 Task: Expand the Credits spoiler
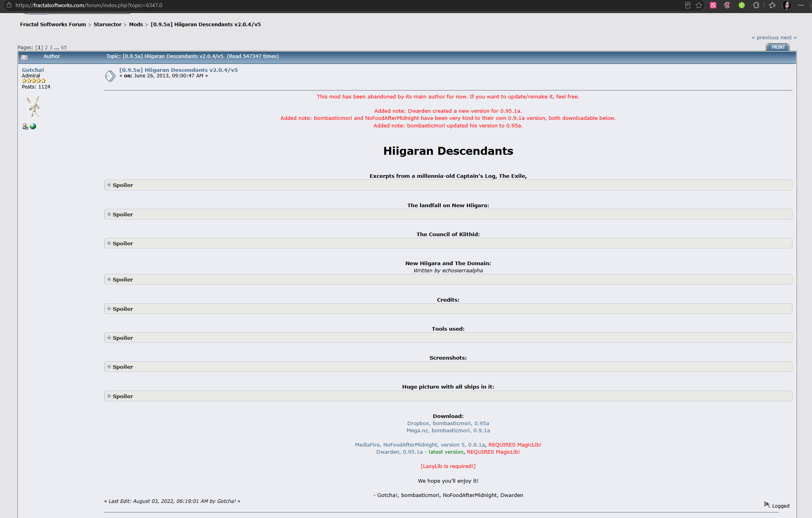tap(448, 309)
